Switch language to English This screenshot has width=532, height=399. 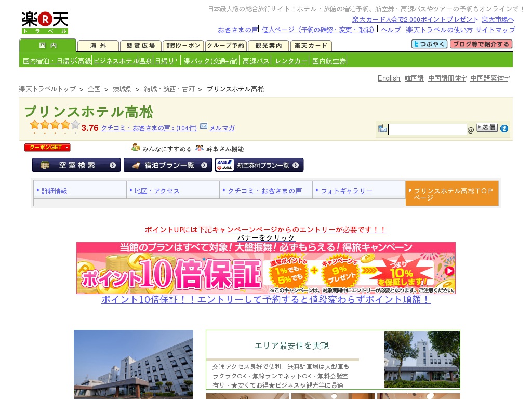click(x=389, y=78)
